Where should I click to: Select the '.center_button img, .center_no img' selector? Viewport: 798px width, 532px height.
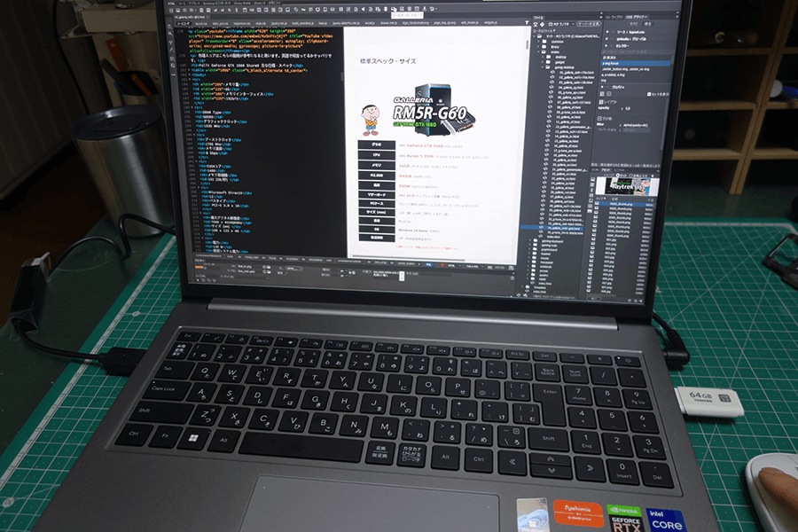coord(625,69)
